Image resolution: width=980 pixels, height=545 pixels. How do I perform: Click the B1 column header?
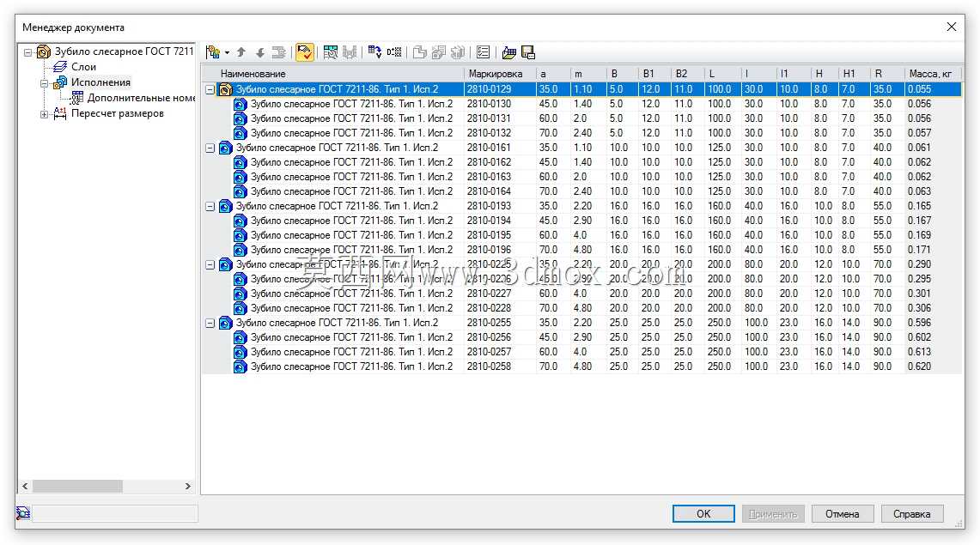coord(654,74)
